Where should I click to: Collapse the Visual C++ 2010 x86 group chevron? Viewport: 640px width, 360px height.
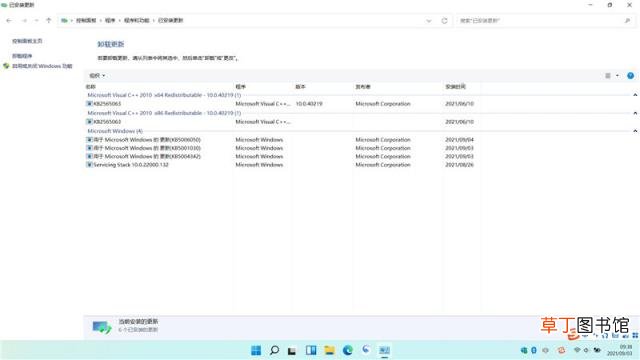coord(635,113)
